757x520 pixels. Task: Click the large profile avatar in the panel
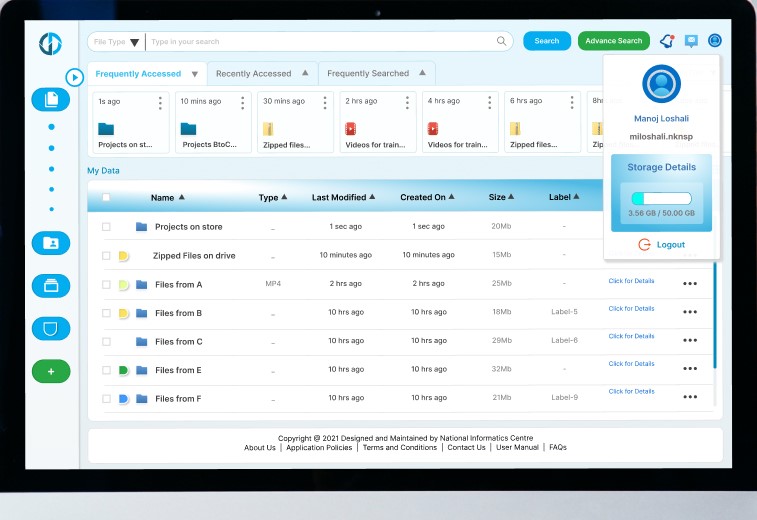pos(661,84)
